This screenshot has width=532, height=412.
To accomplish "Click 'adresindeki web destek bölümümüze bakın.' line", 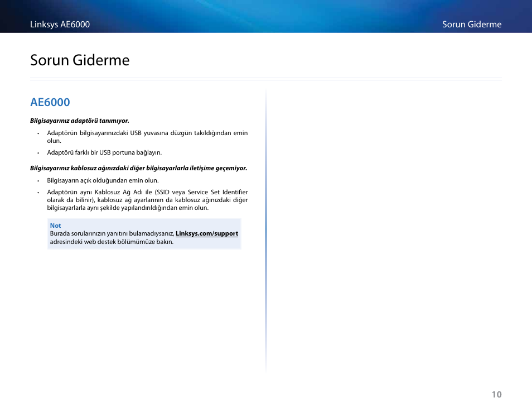I will 112,242.
